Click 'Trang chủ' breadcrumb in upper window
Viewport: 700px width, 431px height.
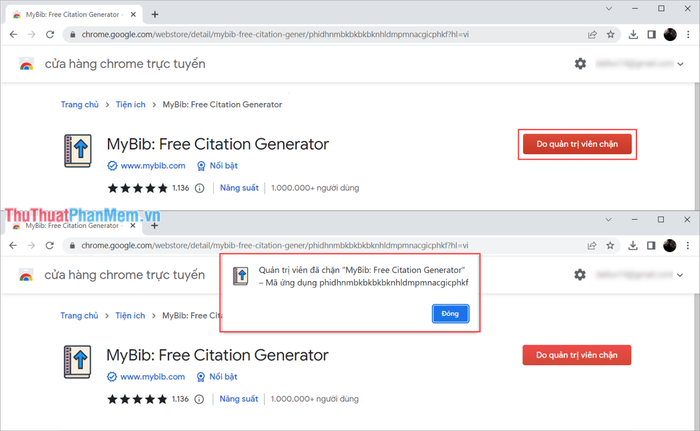tap(79, 105)
